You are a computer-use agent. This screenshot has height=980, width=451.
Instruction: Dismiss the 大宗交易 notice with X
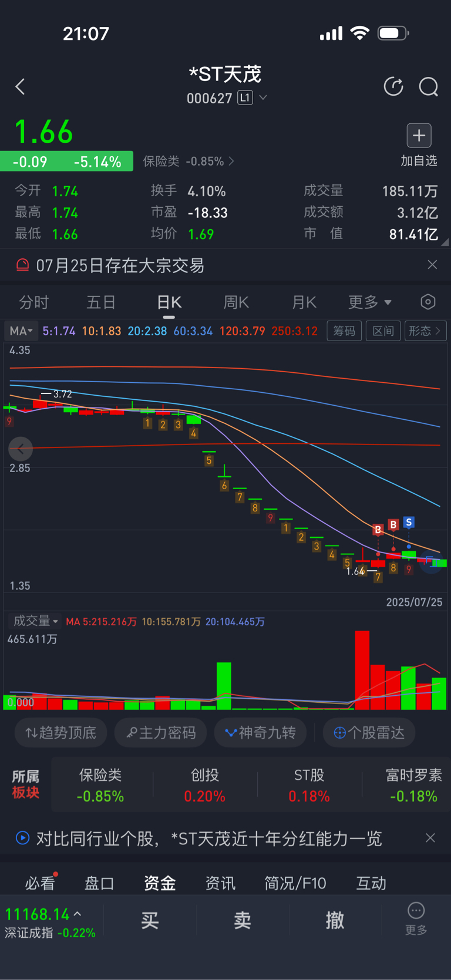pyautogui.click(x=432, y=265)
